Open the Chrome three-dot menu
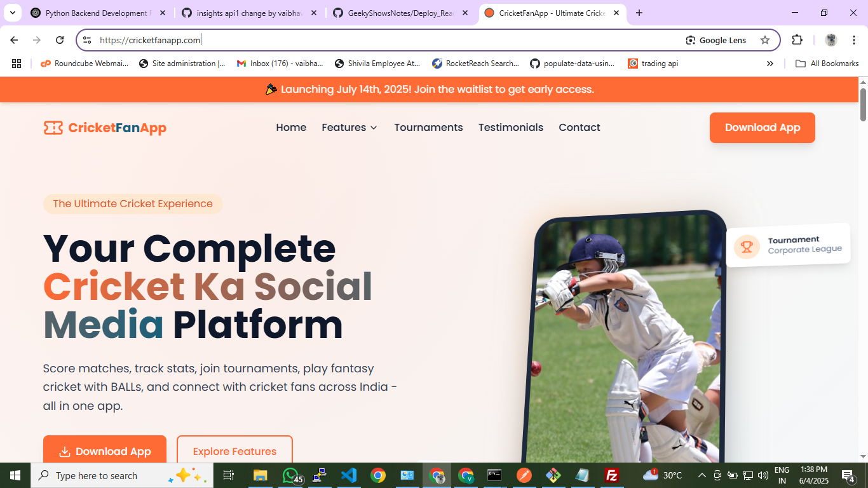 [855, 40]
